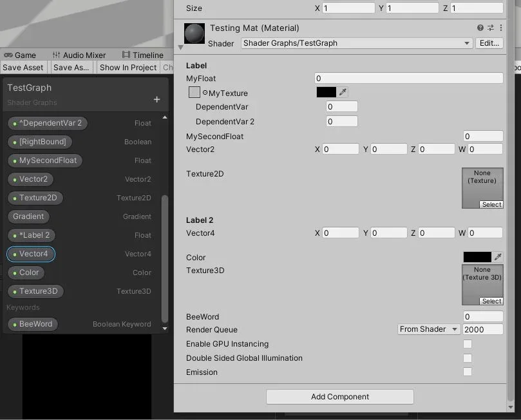Viewport: 521px width, 420px height.
Task: Open the material presets slider icon
Action: coord(491,28)
